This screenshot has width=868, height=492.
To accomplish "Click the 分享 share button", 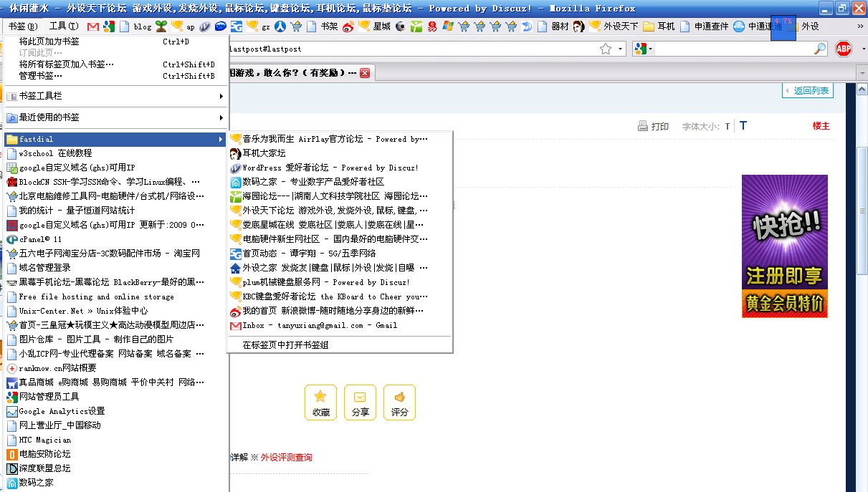I will point(360,402).
